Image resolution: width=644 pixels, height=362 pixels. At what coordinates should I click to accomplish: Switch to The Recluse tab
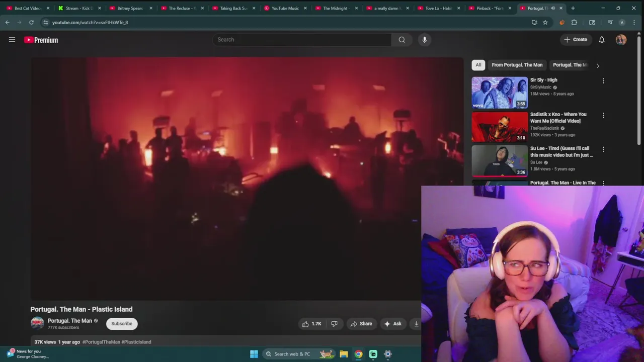coord(182,8)
